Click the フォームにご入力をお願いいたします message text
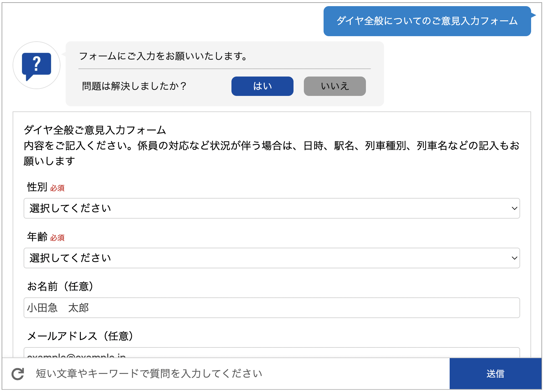Image resolution: width=545 pixels, height=392 pixels. click(163, 56)
